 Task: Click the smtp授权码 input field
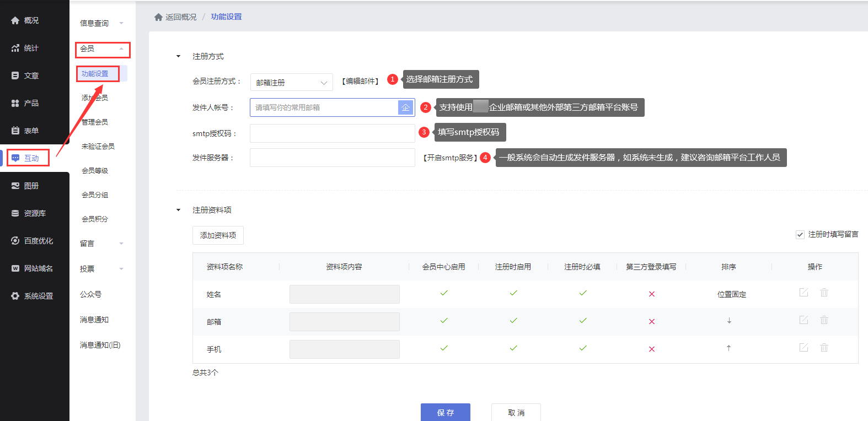pyautogui.click(x=333, y=133)
